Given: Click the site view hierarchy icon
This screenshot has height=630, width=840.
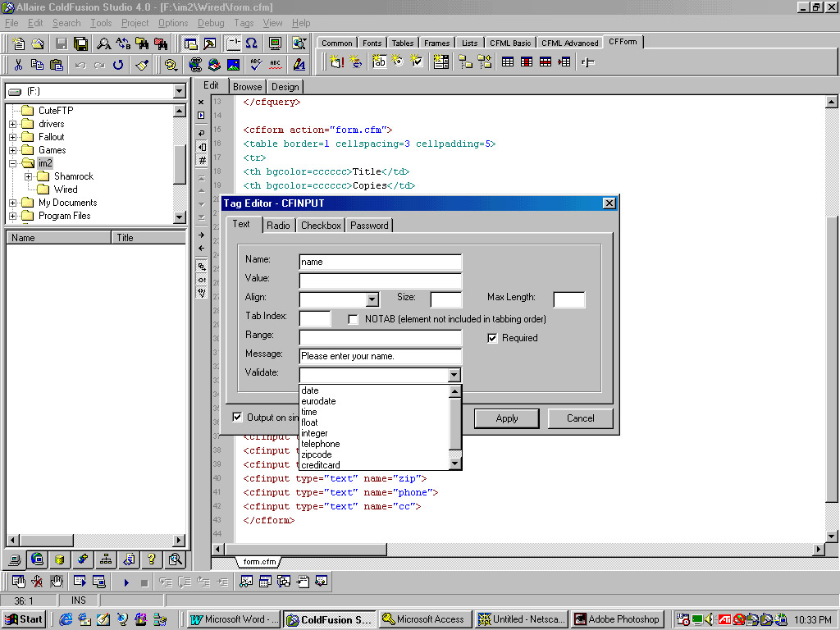Looking at the screenshot, I should 106,559.
